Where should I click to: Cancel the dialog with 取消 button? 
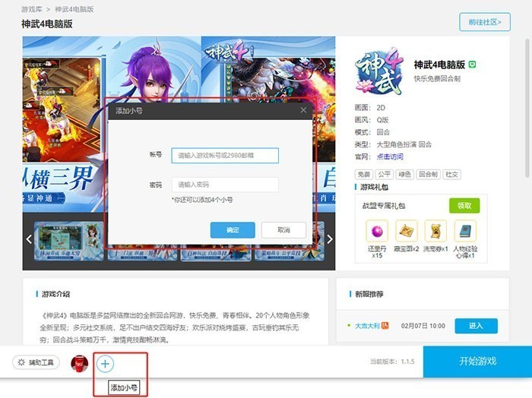pyautogui.click(x=283, y=230)
